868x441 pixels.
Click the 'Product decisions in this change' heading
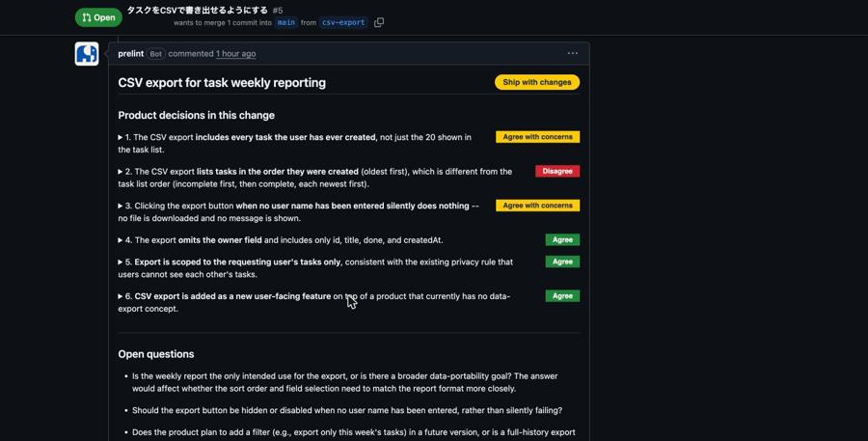pyautogui.click(x=197, y=115)
